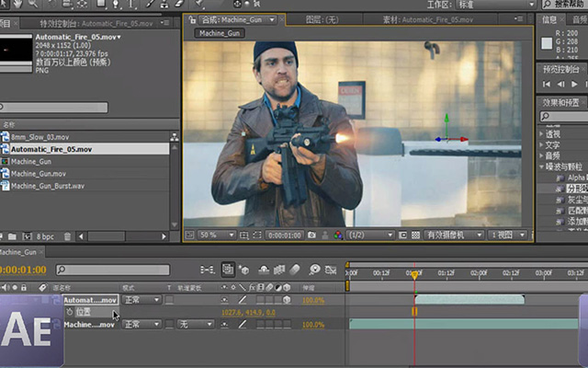The width and height of the screenshot is (588, 368).
Task: Toggle shy switch for Machine_Gun.mov layer
Action: pos(224,325)
